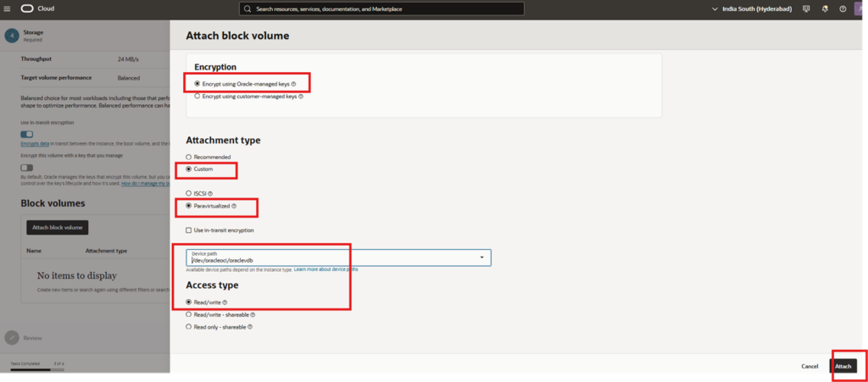Click the Storage back arrow icon
The image size is (868, 382).
point(12,36)
